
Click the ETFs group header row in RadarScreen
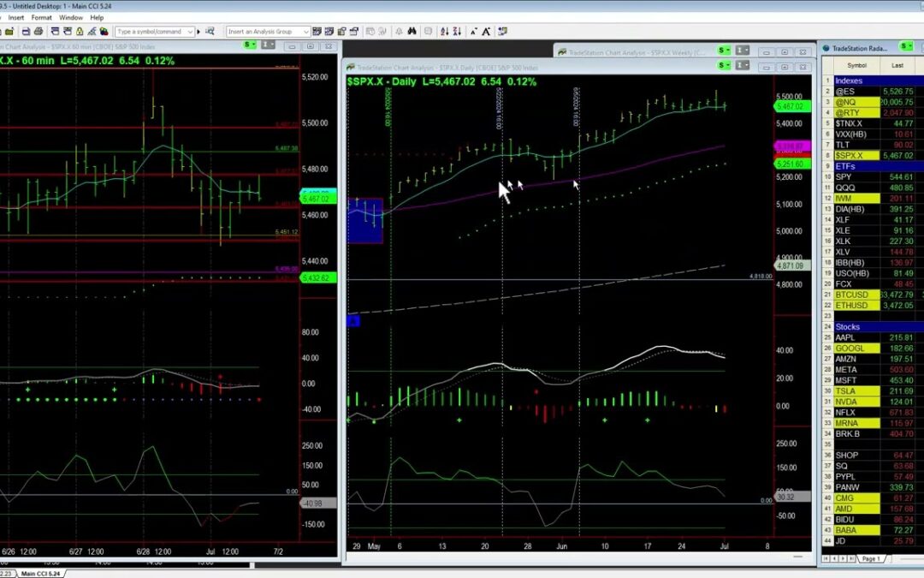tap(873, 166)
